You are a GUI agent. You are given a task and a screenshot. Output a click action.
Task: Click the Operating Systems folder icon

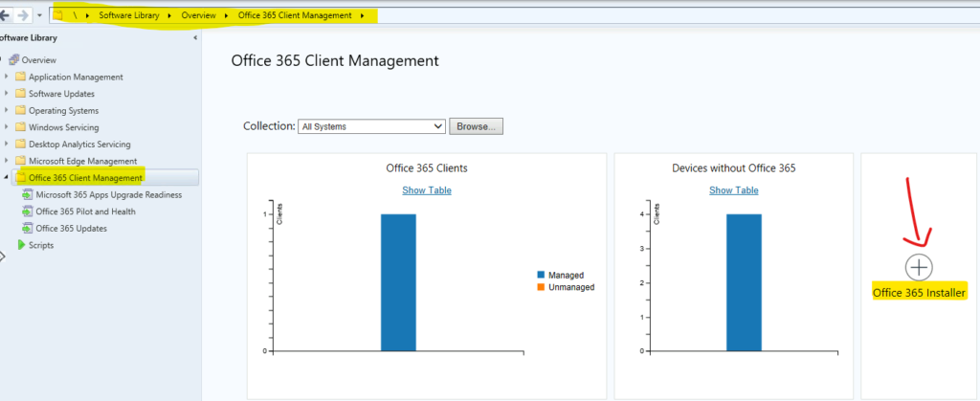click(x=21, y=111)
